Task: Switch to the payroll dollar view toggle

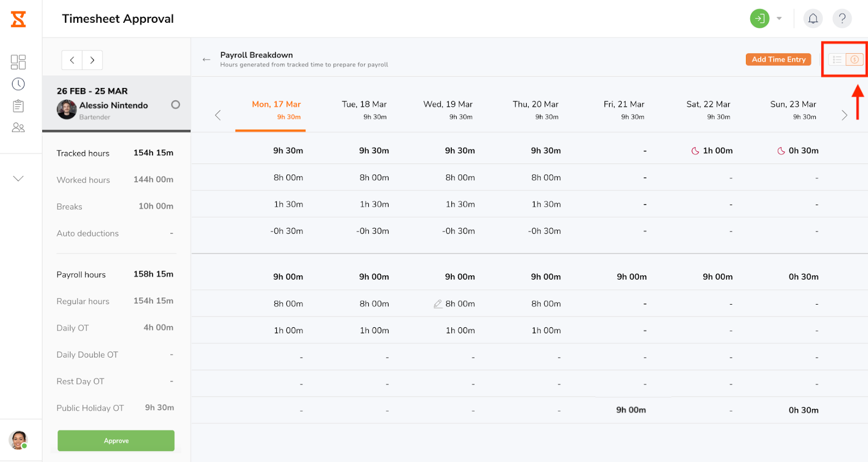Action: coord(854,60)
